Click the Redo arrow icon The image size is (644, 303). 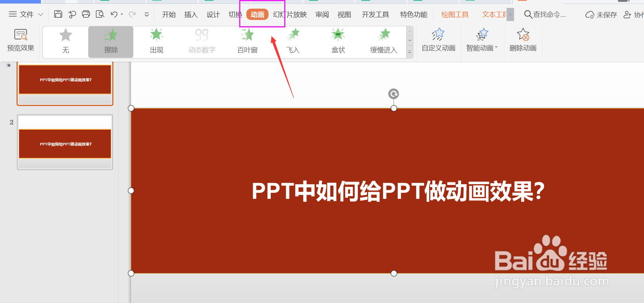coord(132,14)
